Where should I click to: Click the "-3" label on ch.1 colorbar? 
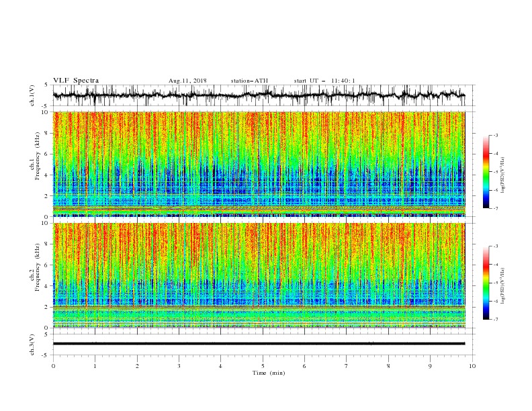[495, 135]
